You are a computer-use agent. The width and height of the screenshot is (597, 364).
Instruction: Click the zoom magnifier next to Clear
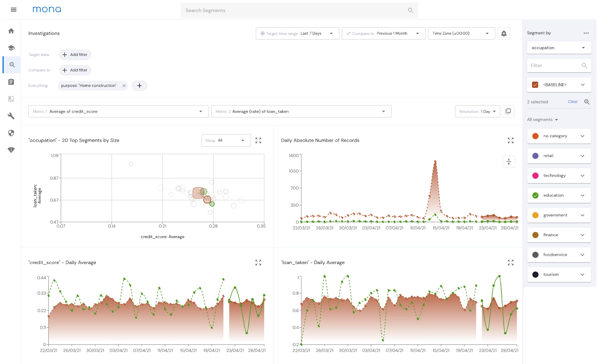click(x=587, y=102)
